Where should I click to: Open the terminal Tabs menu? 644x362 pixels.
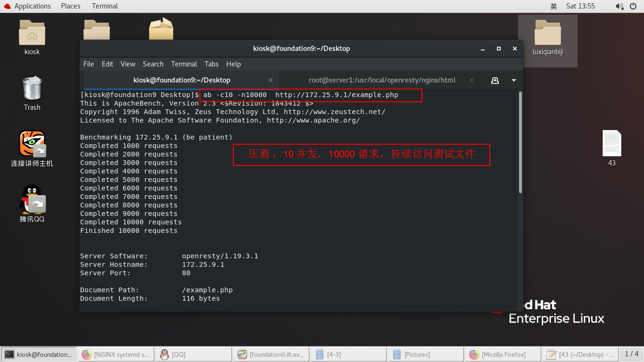tap(212, 64)
